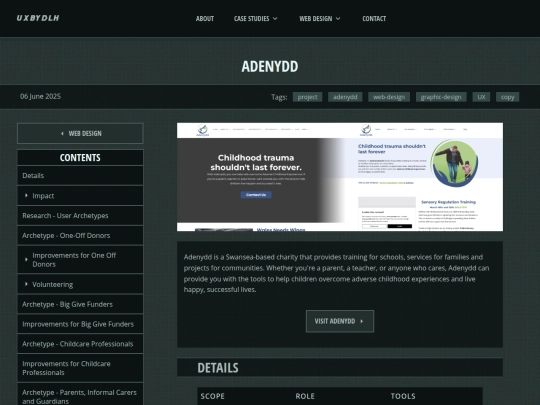The width and height of the screenshot is (540, 405).
Task: Select the graphic-design tag
Action: [441, 97]
